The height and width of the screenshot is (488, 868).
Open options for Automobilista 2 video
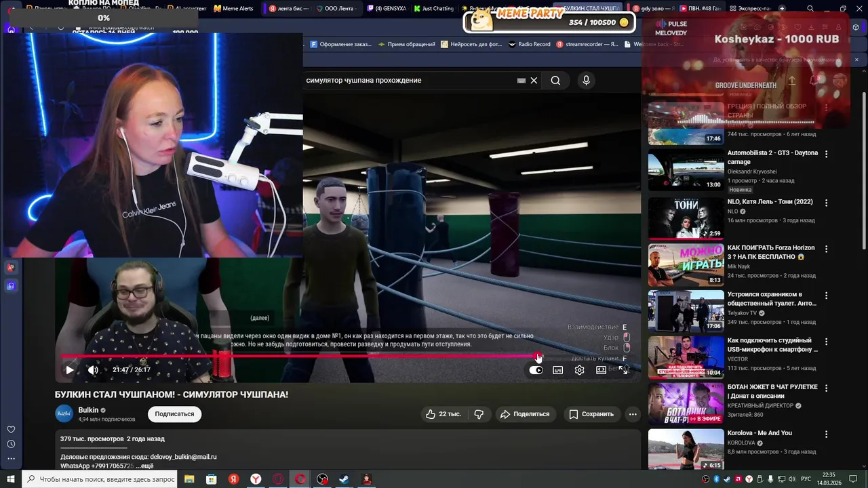click(x=826, y=154)
